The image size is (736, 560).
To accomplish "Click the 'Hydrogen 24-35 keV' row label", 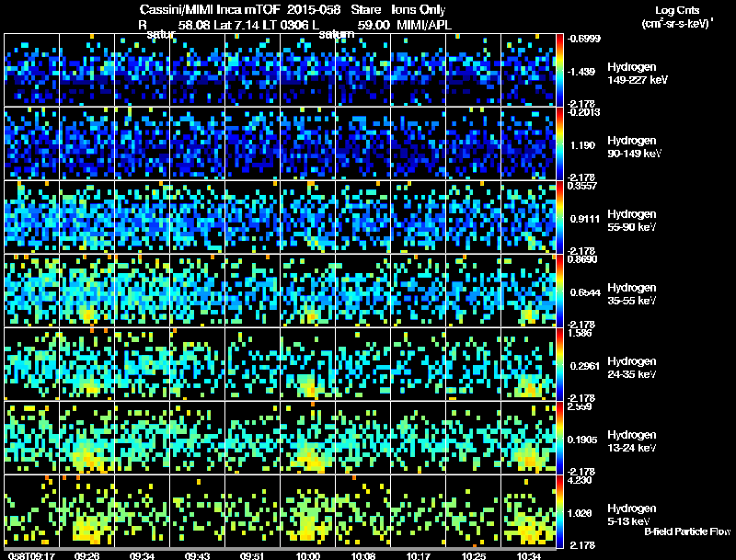I will pyautogui.click(x=631, y=368).
